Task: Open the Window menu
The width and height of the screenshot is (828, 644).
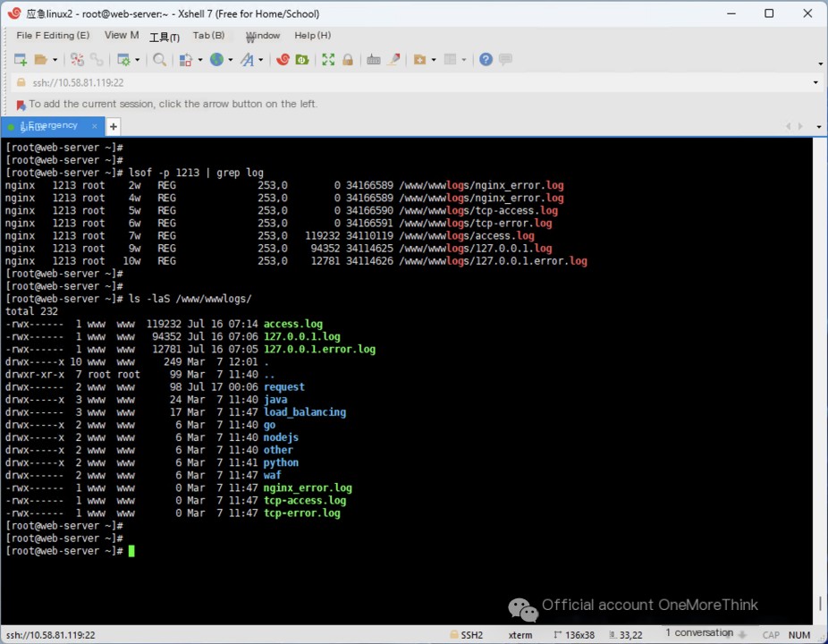Action: pos(263,36)
